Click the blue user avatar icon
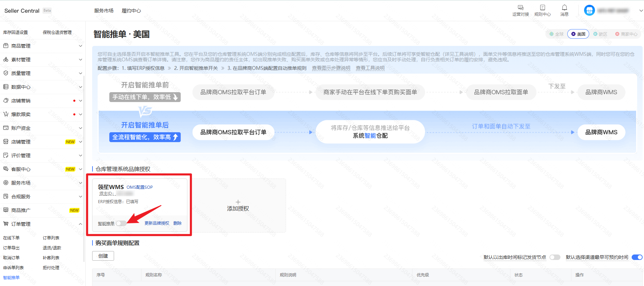Viewport: 644px width, 286px height. click(589, 11)
